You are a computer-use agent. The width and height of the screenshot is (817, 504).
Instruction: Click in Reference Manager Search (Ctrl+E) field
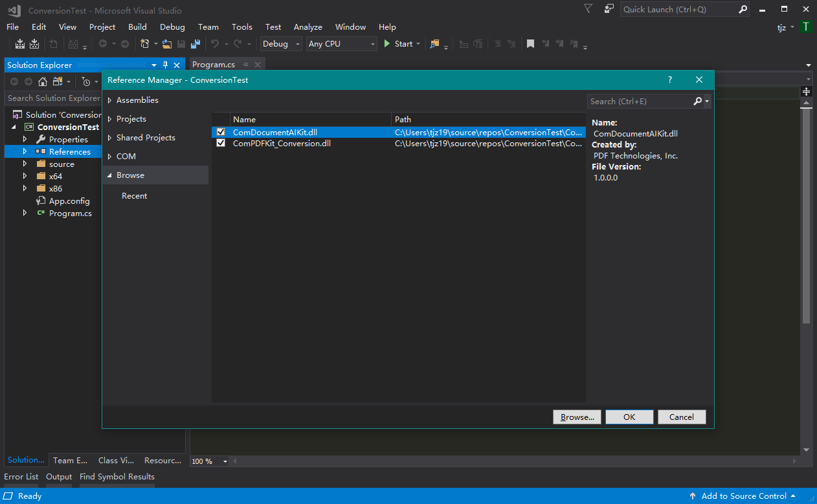tap(640, 101)
